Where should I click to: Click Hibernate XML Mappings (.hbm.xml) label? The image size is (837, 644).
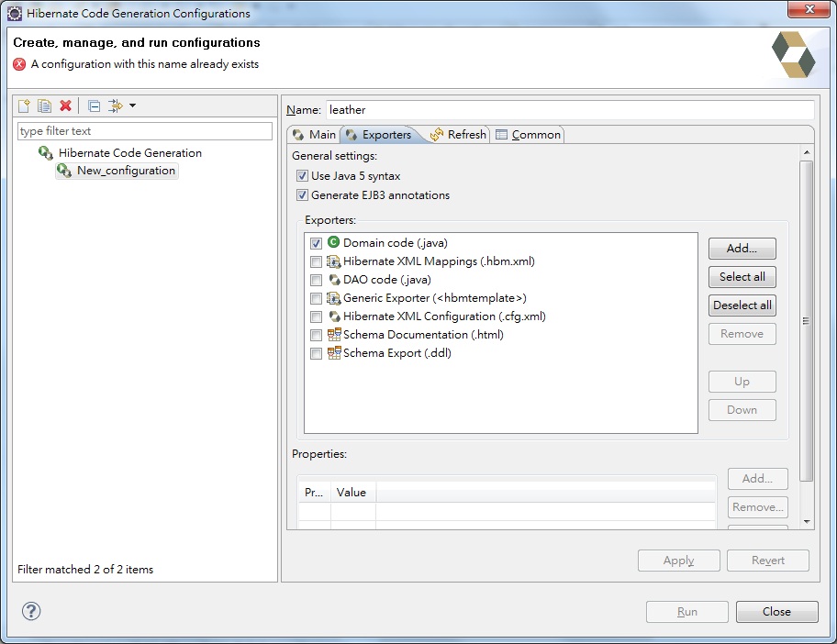439,261
